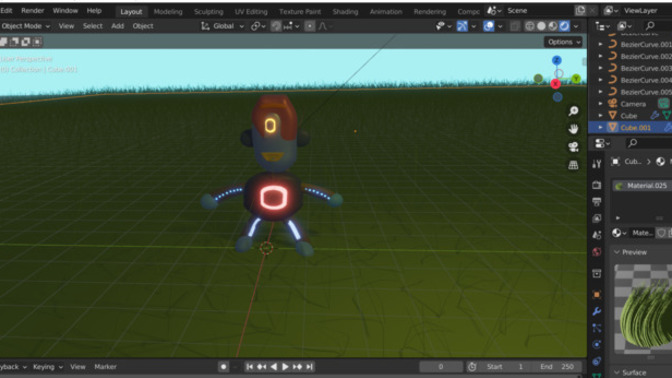
Task: Open the World properties tab
Action: pyautogui.click(x=597, y=252)
